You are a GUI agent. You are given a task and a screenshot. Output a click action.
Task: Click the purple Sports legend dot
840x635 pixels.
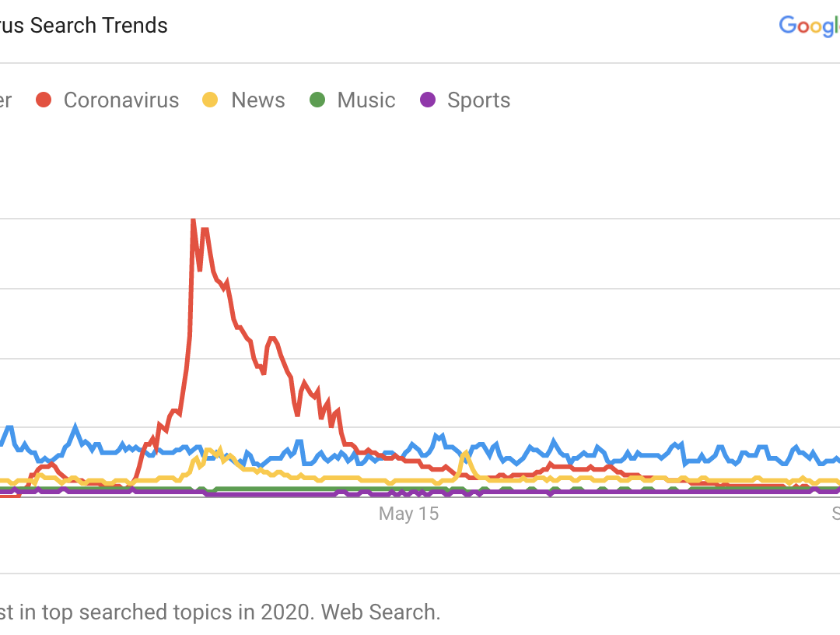pos(427,100)
